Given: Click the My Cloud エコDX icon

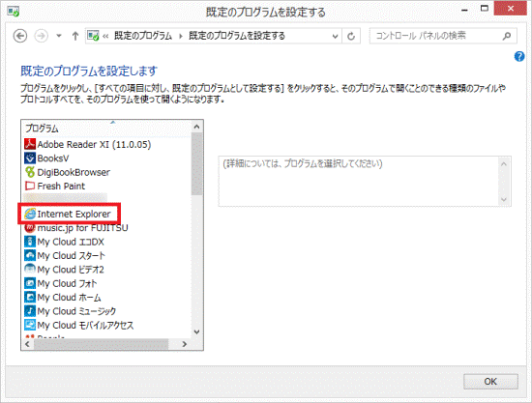Looking at the screenshot, I should [x=30, y=242].
